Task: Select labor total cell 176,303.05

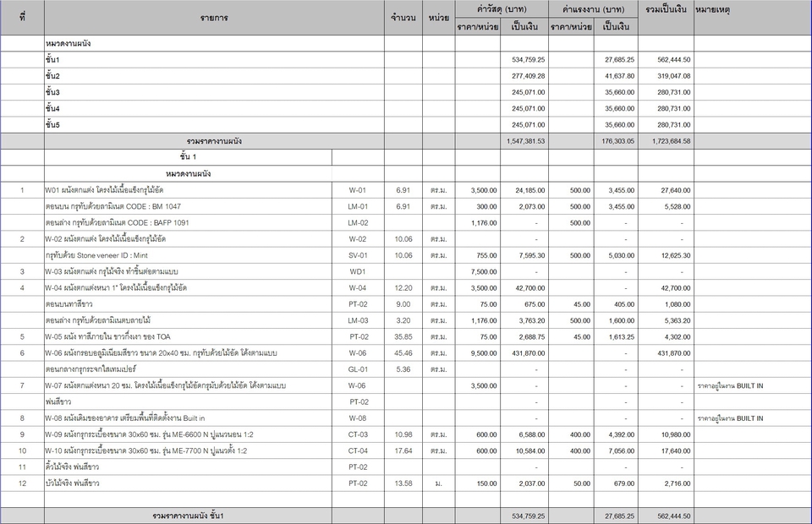Action: (x=617, y=141)
